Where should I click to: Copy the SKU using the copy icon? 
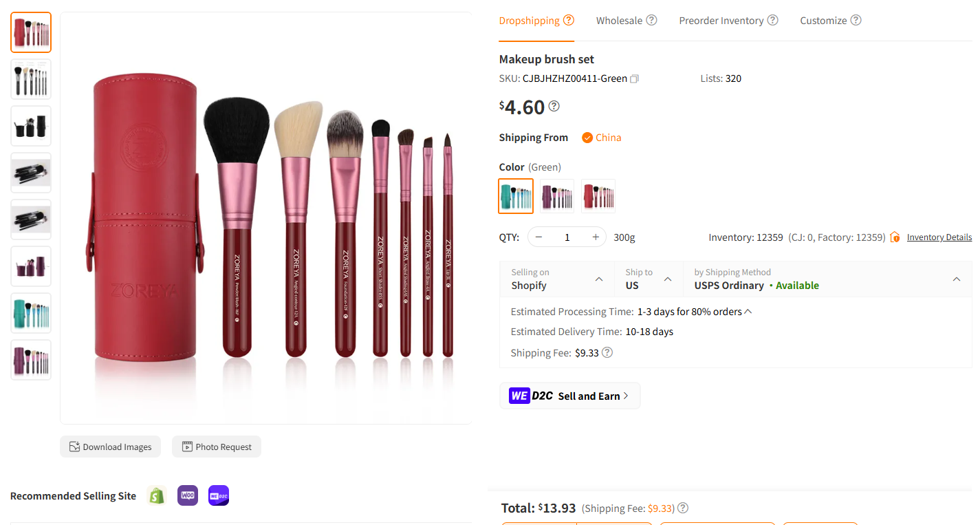[x=633, y=78]
